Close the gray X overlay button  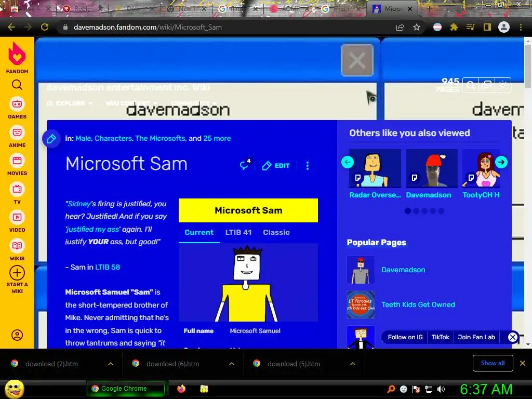[x=357, y=60]
